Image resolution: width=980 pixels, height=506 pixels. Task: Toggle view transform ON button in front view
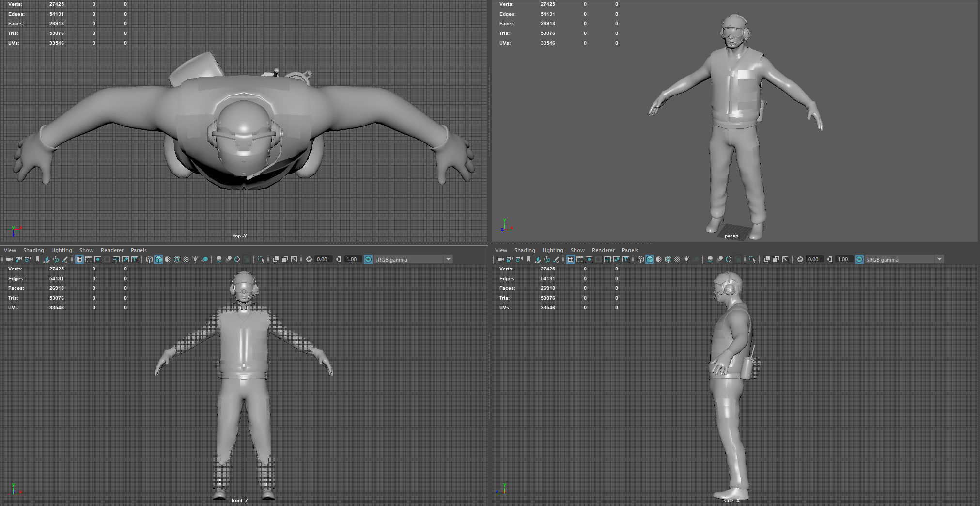(x=368, y=259)
